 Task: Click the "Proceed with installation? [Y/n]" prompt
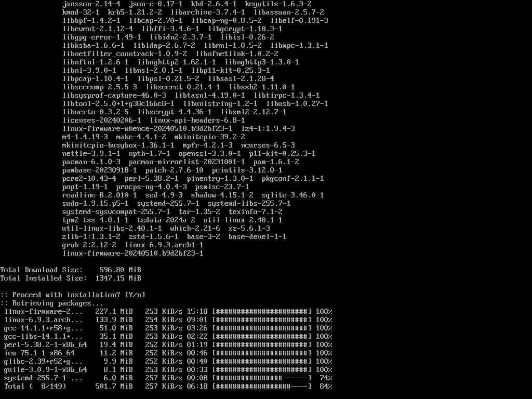coord(73,295)
